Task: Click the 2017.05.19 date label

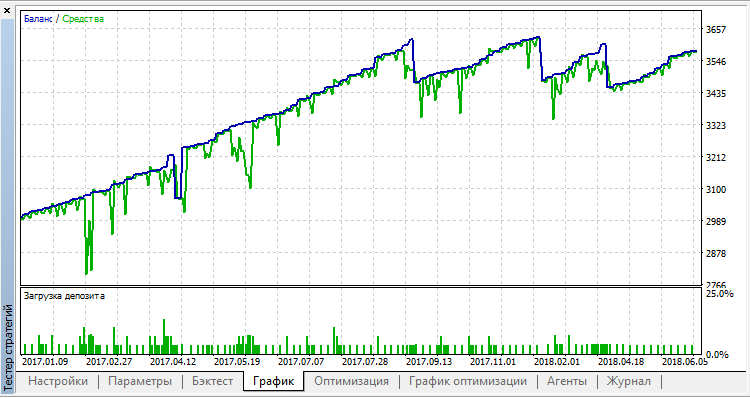Action: pyautogui.click(x=237, y=362)
